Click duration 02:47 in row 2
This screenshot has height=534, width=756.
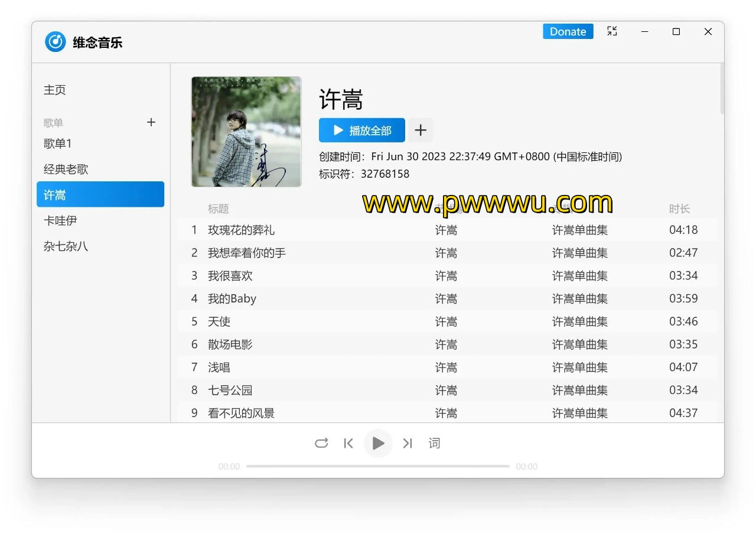click(x=683, y=253)
